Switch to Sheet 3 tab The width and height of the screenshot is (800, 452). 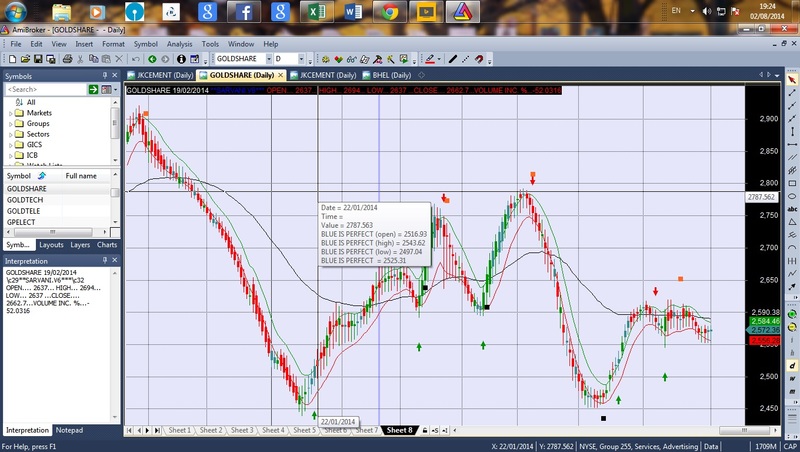pyautogui.click(x=242, y=430)
